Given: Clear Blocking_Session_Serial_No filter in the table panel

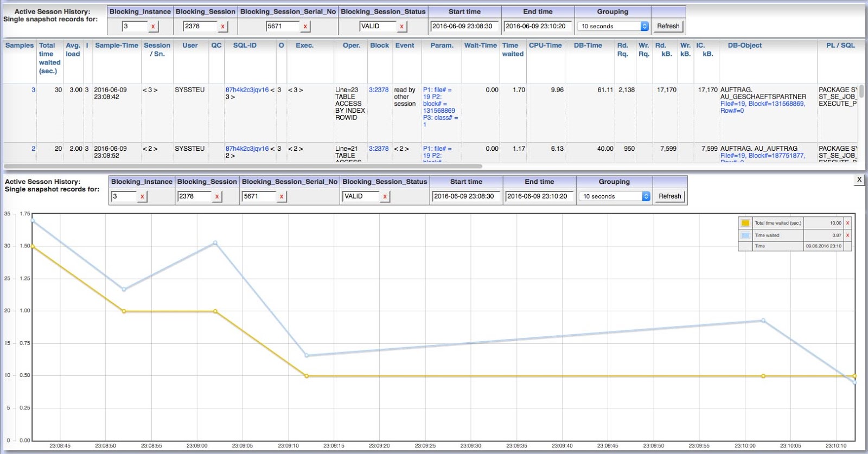Looking at the screenshot, I should 305,26.
